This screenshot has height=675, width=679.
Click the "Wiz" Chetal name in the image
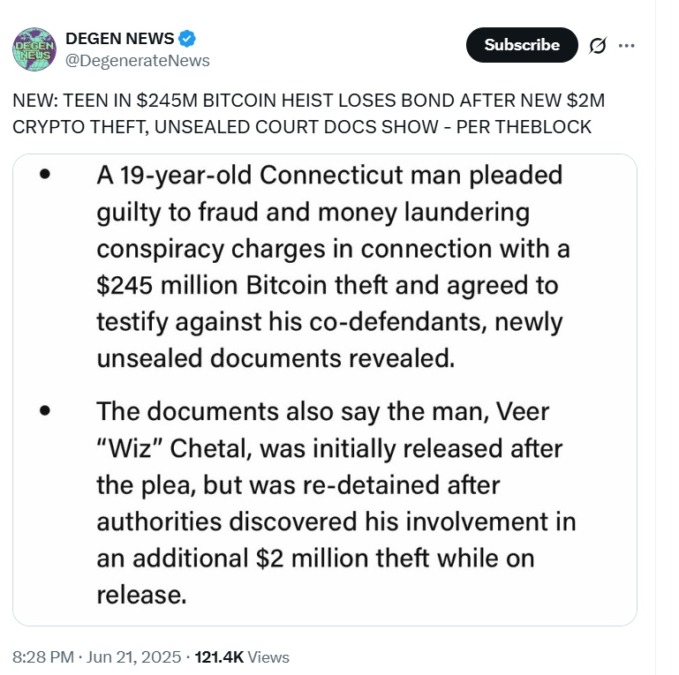pos(175,449)
